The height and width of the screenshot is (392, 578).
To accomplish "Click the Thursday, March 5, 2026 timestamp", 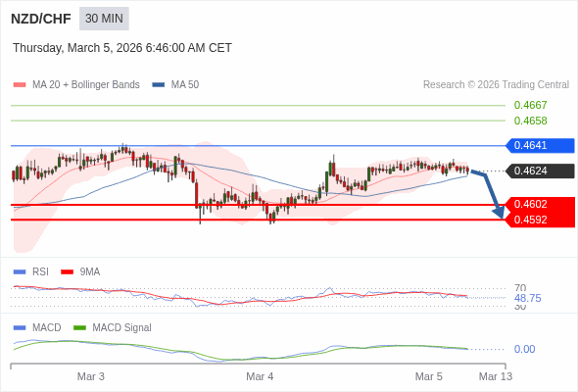I will 122,48.
